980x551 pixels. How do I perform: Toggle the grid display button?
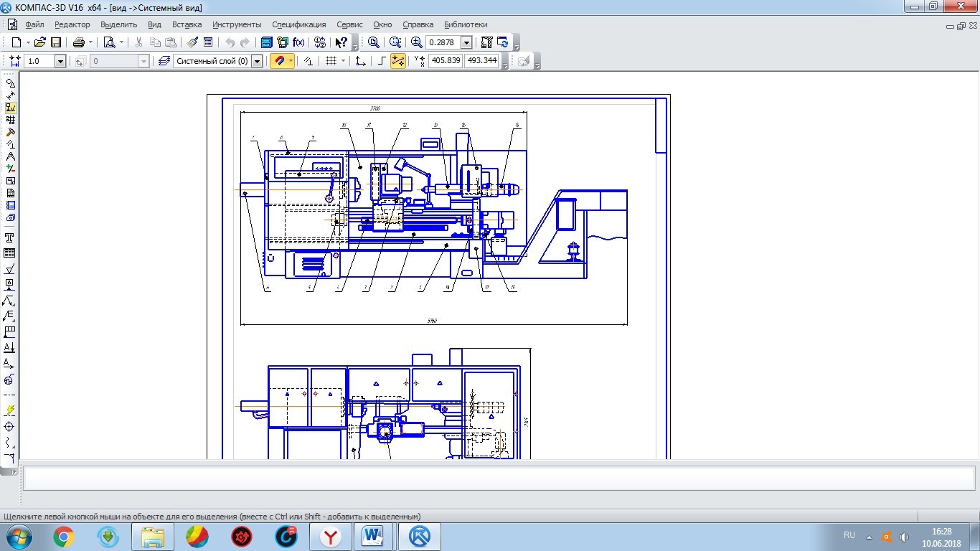[331, 61]
